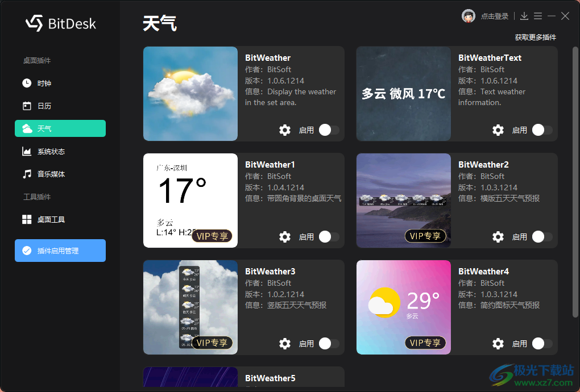The height and width of the screenshot is (392, 580).
Task: Click the 天气 page heading
Action: 160,24
